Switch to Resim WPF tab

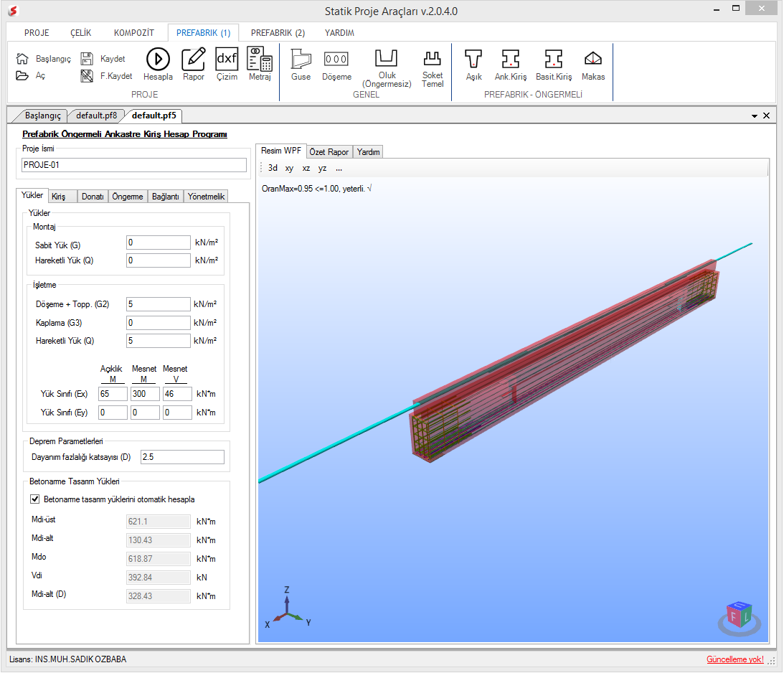pyautogui.click(x=281, y=151)
